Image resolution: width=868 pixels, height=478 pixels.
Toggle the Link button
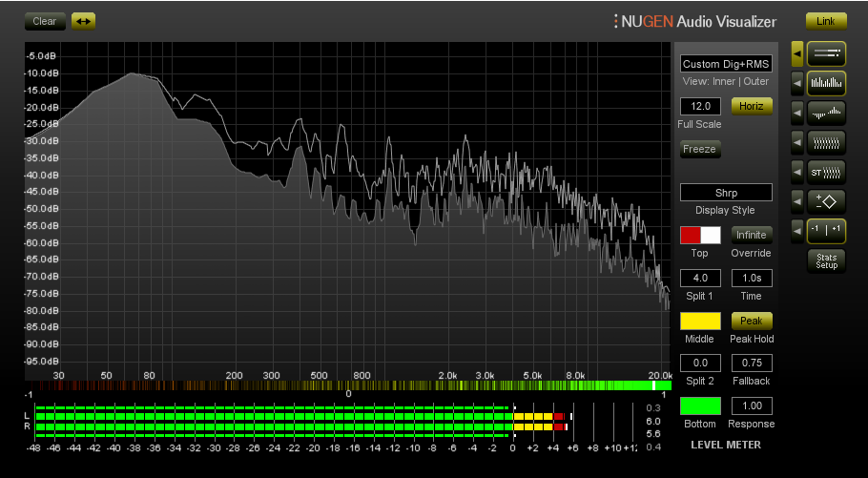(825, 21)
